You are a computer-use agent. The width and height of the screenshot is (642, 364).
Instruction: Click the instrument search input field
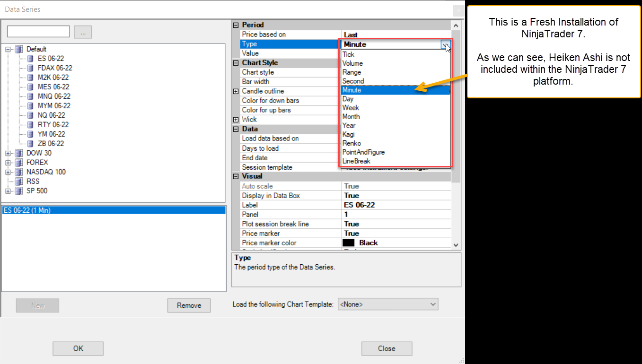[x=38, y=32]
